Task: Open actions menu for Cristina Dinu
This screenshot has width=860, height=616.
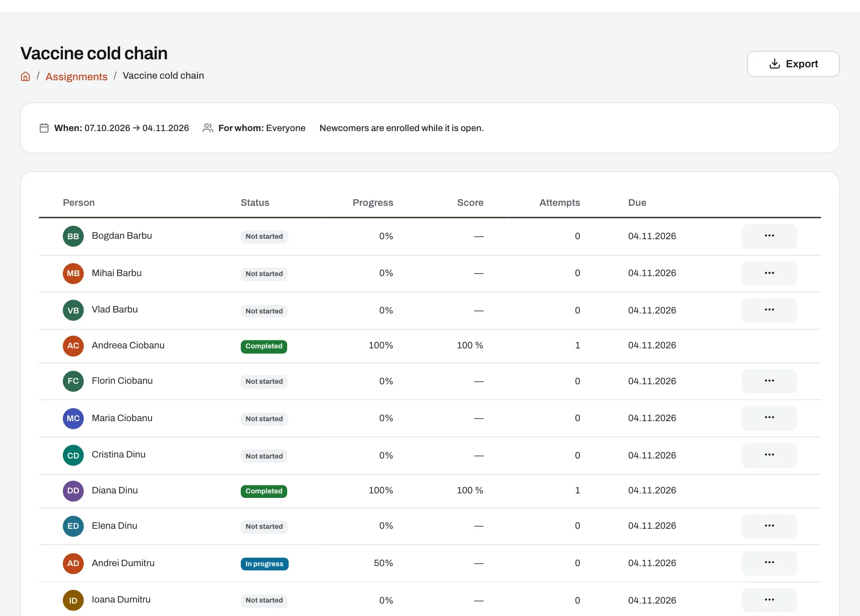Action: (x=769, y=456)
